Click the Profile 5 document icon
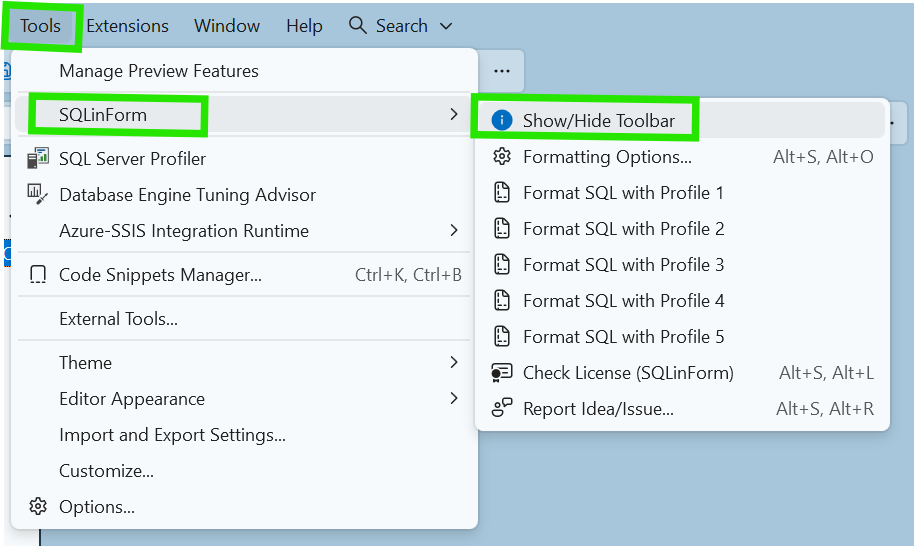This screenshot has height=546, width=914. [502, 337]
